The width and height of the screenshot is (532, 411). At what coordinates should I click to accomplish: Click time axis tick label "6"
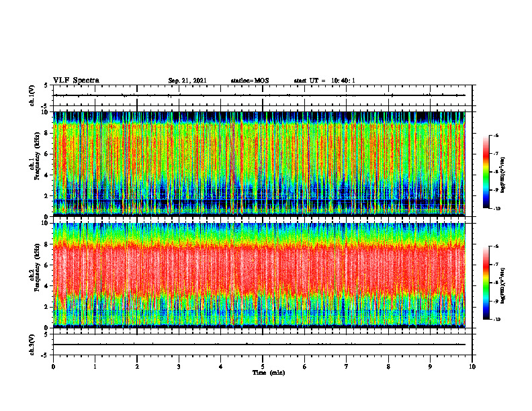click(304, 367)
